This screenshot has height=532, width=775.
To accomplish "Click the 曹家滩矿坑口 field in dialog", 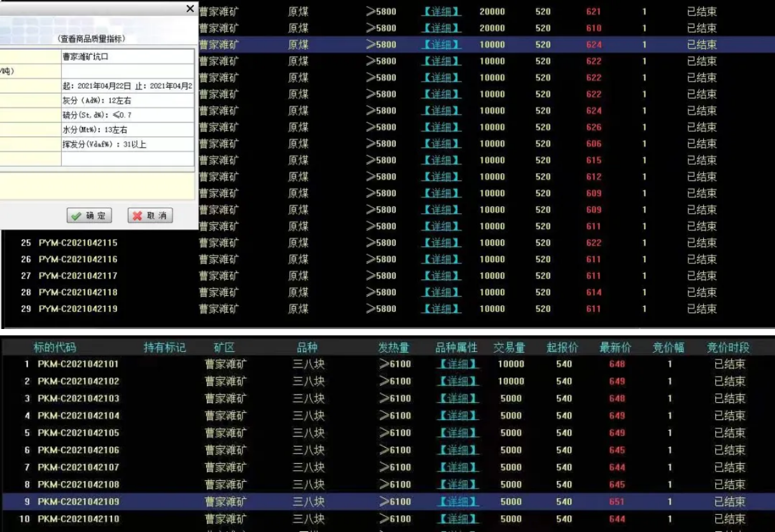I will coord(127,57).
